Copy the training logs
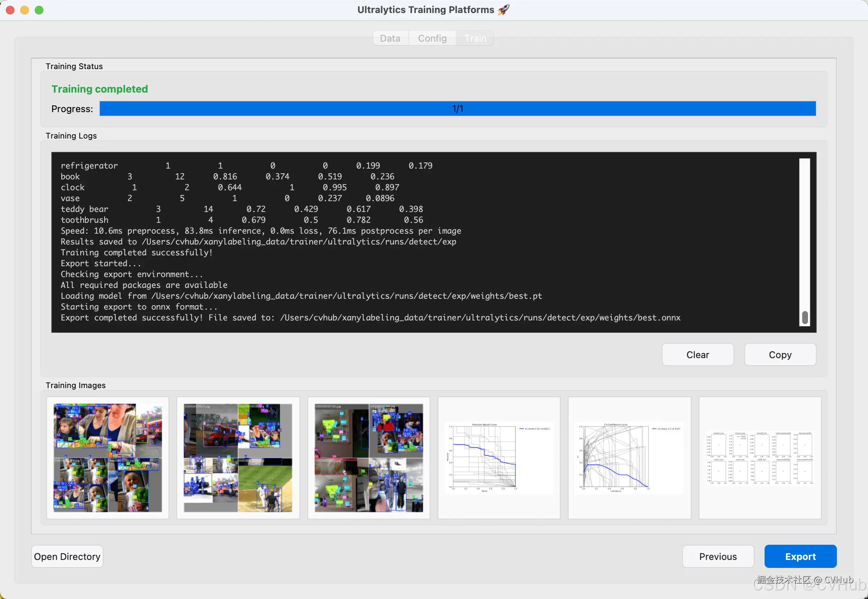Image resolution: width=868 pixels, height=599 pixels. (x=780, y=355)
